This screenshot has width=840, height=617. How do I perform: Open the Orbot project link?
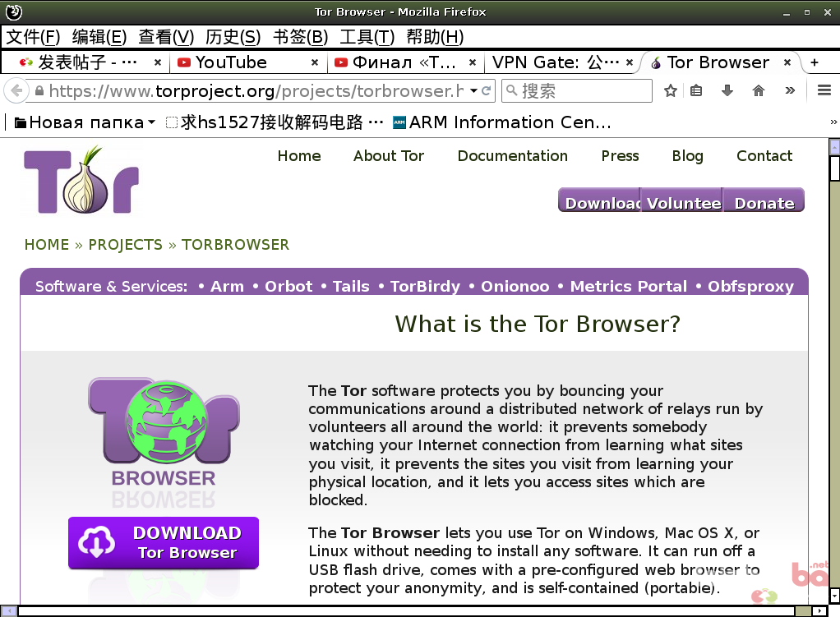pos(288,287)
